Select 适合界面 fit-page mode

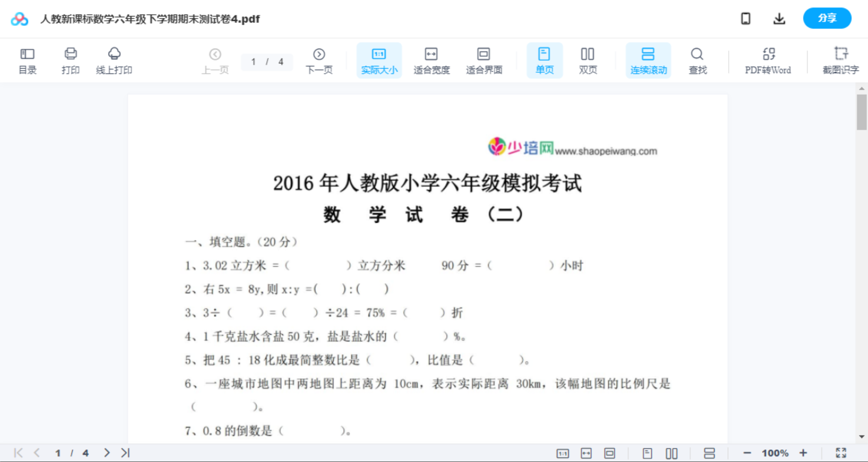click(484, 60)
